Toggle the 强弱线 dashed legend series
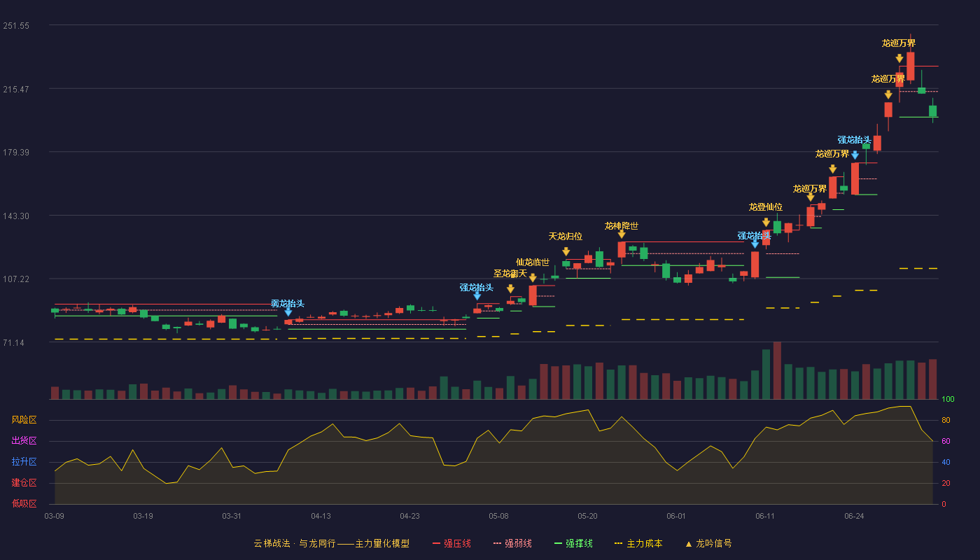The height and width of the screenshot is (560, 980). click(x=512, y=543)
